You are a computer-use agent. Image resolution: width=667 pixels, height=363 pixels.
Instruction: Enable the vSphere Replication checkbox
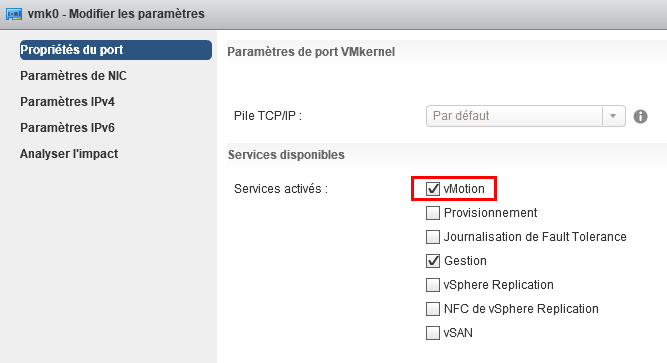pyautogui.click(x=433, y=285)
